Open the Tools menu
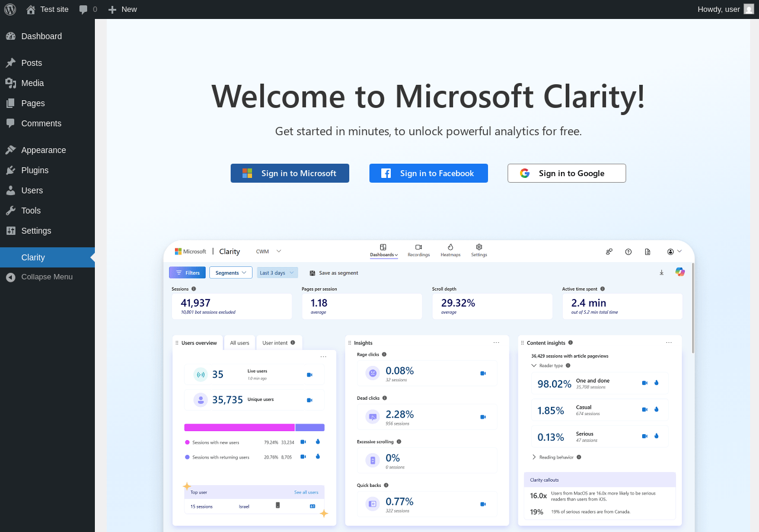Viewport: 759px width, 532px height. click(31, 211)
